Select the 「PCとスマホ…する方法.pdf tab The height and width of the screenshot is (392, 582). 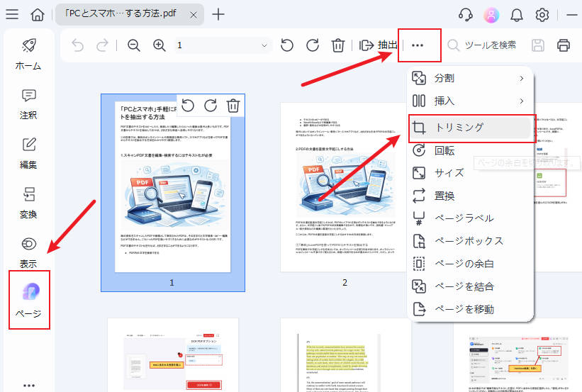click(130, 14)
